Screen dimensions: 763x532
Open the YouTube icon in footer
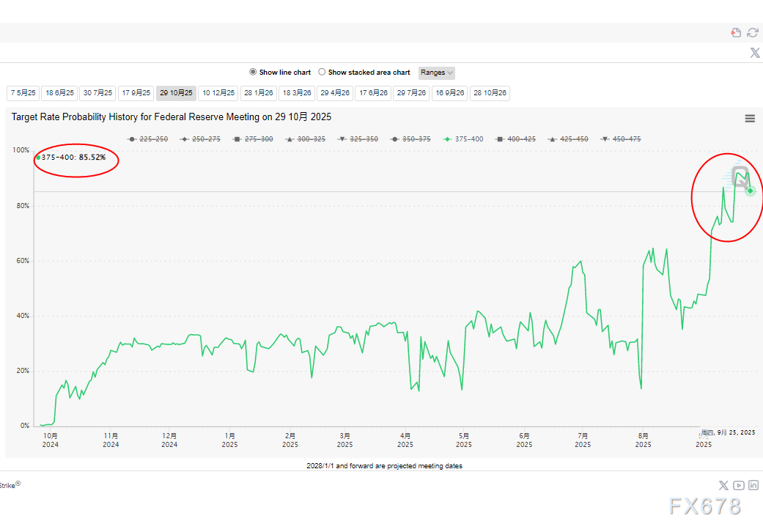(x=739, y=485)
